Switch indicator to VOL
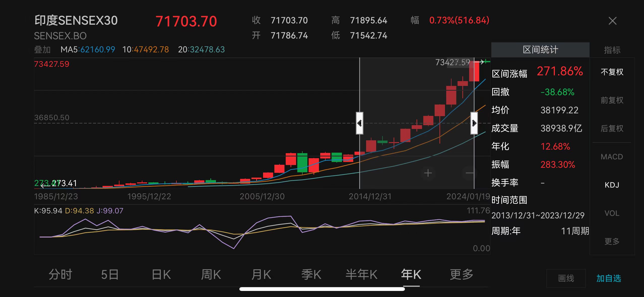 click(612, 213)
